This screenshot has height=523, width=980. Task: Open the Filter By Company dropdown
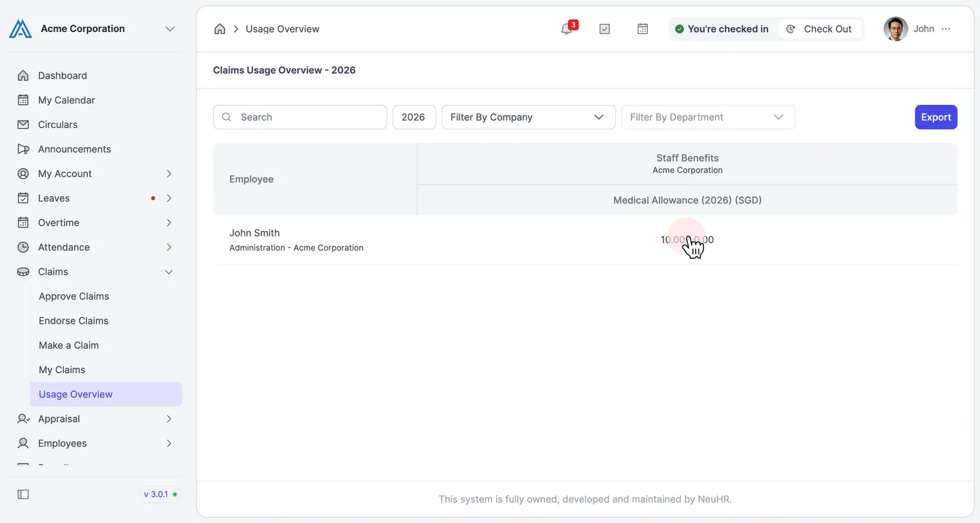[529, 117]
